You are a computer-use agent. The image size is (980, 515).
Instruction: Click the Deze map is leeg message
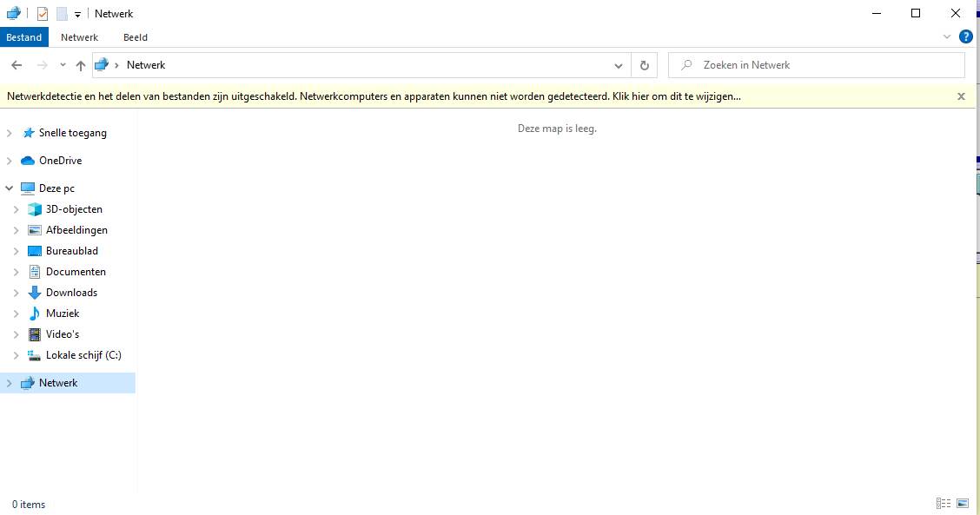pyautogui.click(x=557, y=129)
